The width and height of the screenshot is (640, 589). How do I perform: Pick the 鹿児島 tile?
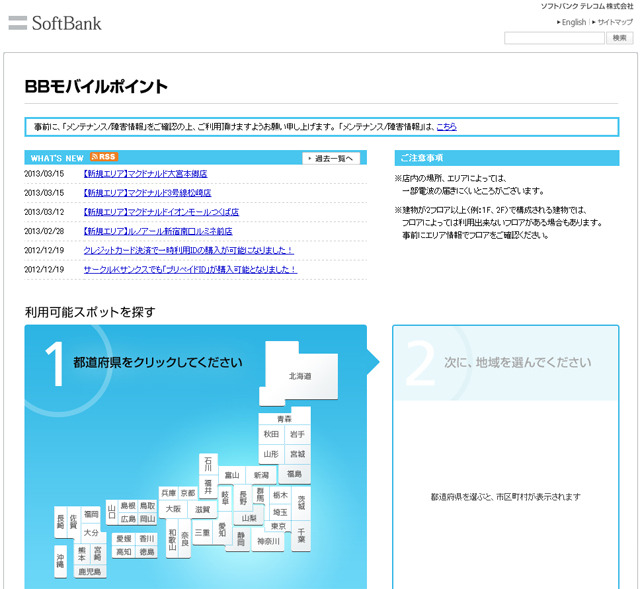pos(90,571)
